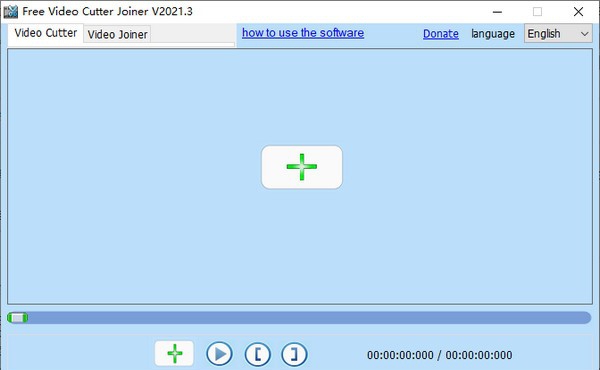This screenshot has width=600, height=370.
Task: Select the Video Cutter tab
Action: click(x=46, y=33)
